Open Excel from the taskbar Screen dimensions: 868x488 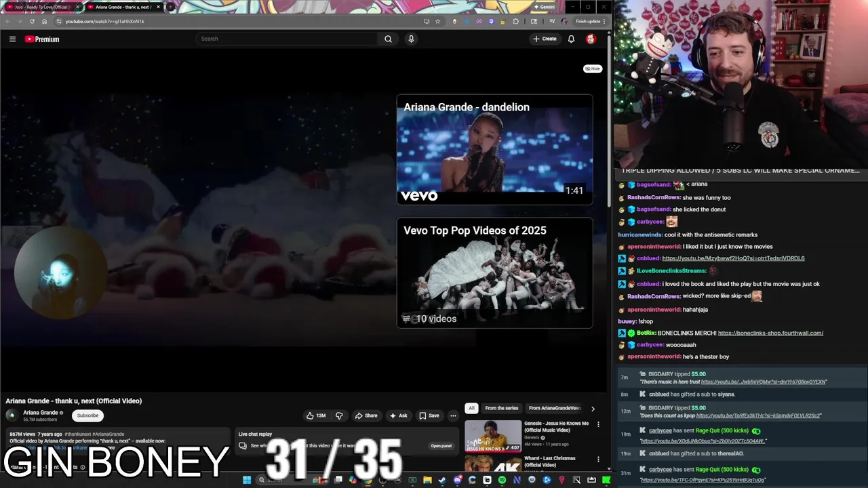click(412, 480)
